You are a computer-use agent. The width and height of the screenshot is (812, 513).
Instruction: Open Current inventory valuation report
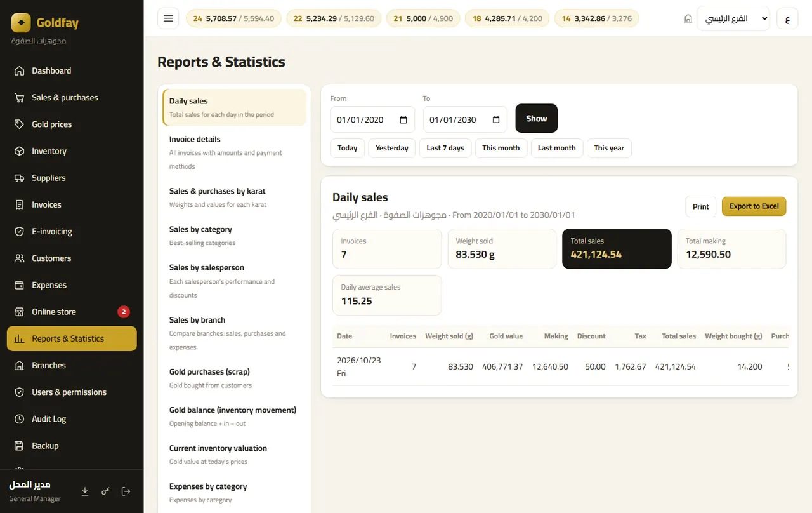point(234,454)
